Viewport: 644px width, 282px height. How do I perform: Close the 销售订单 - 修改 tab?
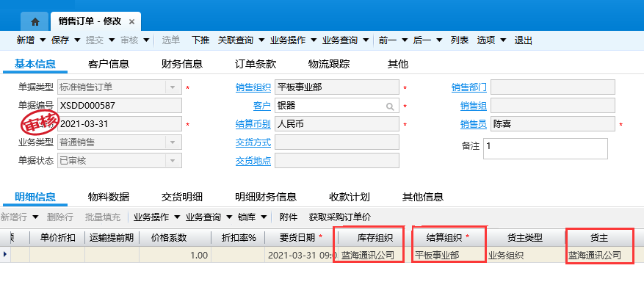pyautogui.click(x=131, y=22)
